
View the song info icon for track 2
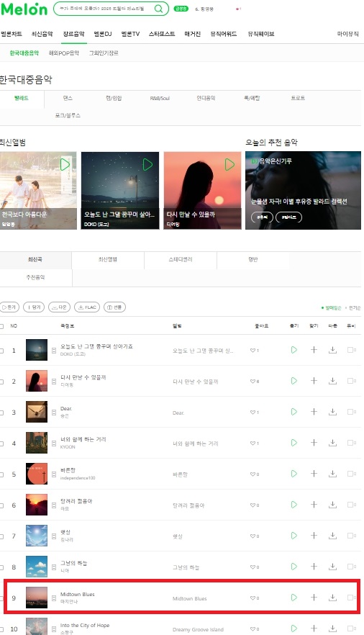click(x=54, y=382)
